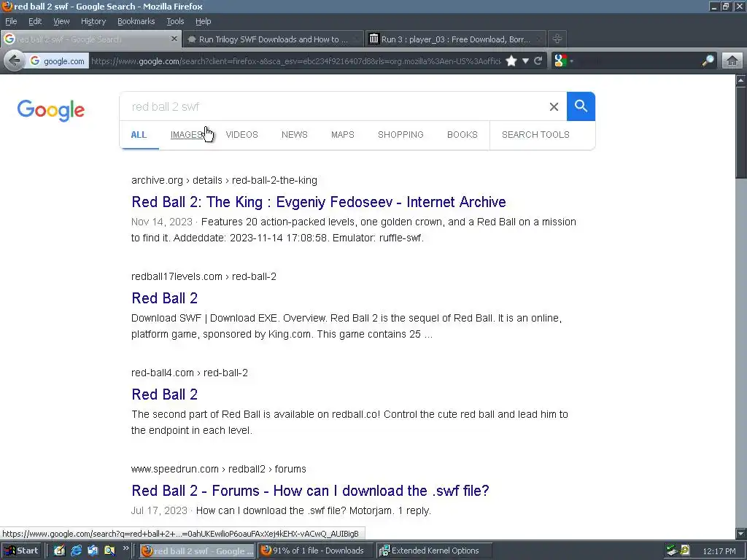Screen dimensions: 747x560
Task: Open Red Ball 2: The King Internet Archive result
Action: [319, 202]
